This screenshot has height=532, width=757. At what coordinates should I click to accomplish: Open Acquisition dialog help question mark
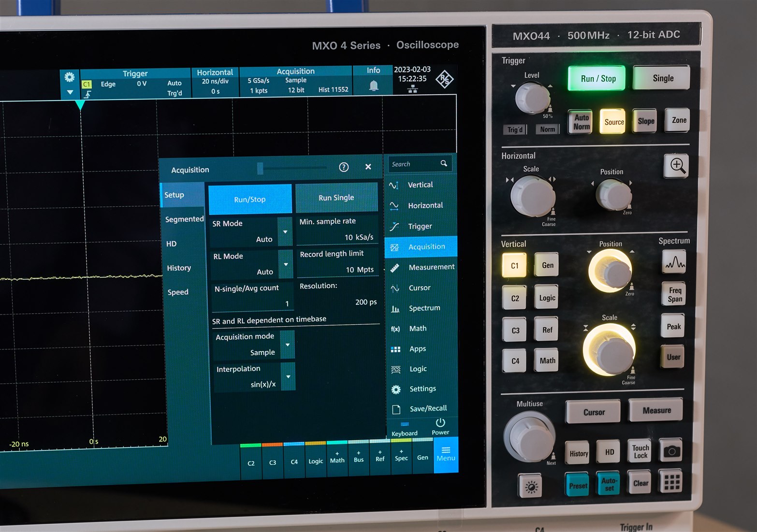pyautogui.click(x=344, y=167)
